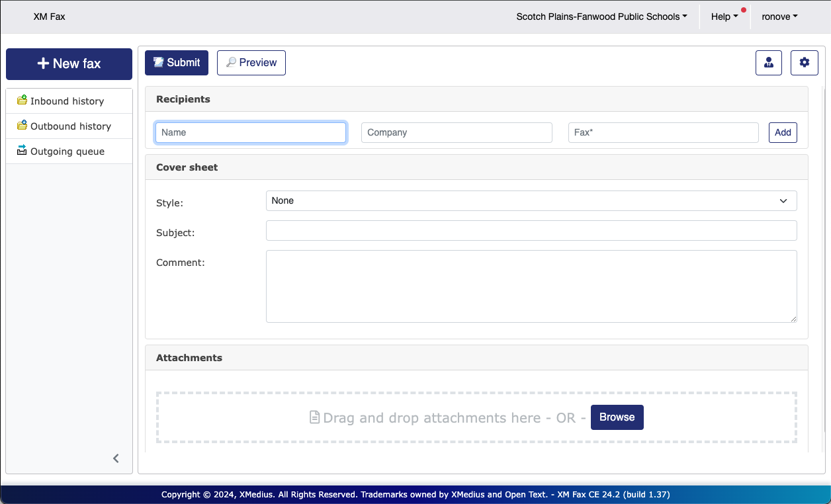Click the red notification dot near Help

point(744,11)
